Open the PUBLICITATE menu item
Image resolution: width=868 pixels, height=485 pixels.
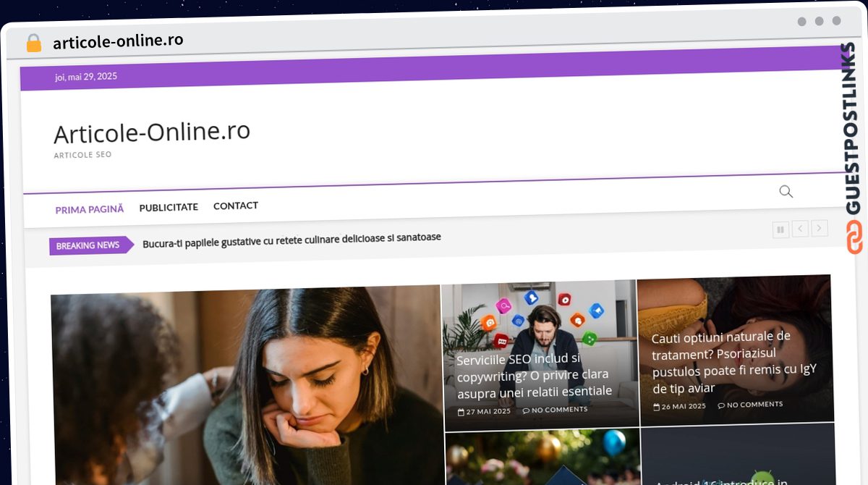click(x=169, y=207)
